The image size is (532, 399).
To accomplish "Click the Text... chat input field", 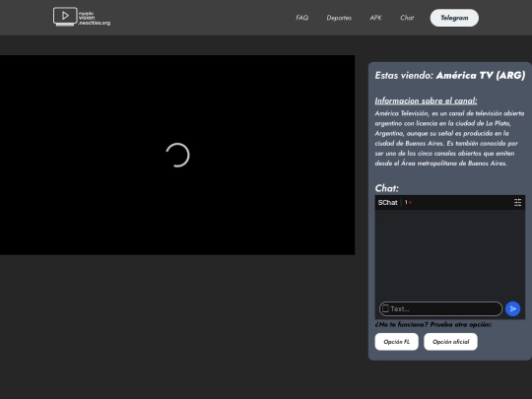I will tap(440, 308).
